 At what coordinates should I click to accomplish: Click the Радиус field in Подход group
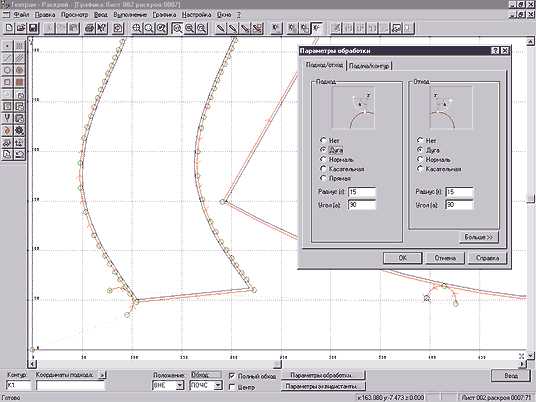tap(362, 192)
